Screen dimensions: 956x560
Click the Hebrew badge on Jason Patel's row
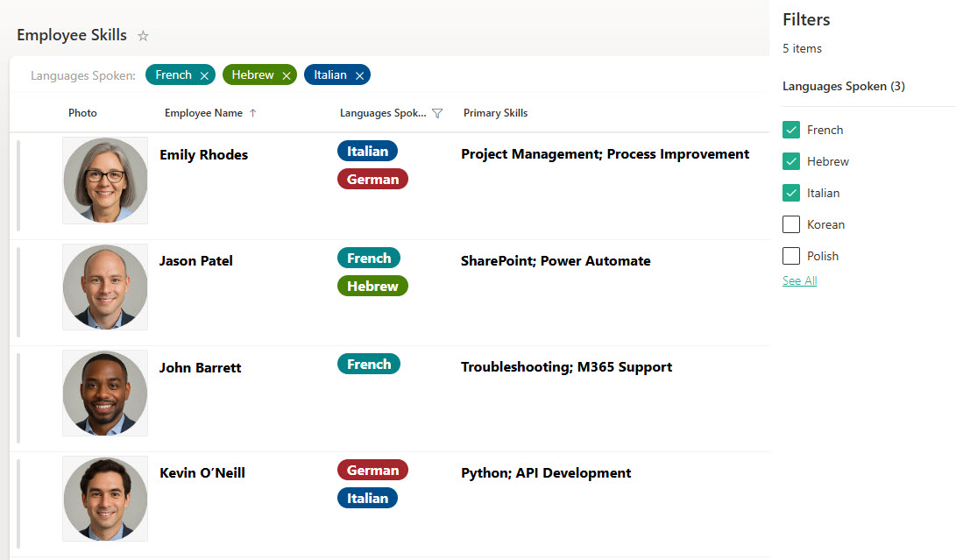click(x=372, y=286)
